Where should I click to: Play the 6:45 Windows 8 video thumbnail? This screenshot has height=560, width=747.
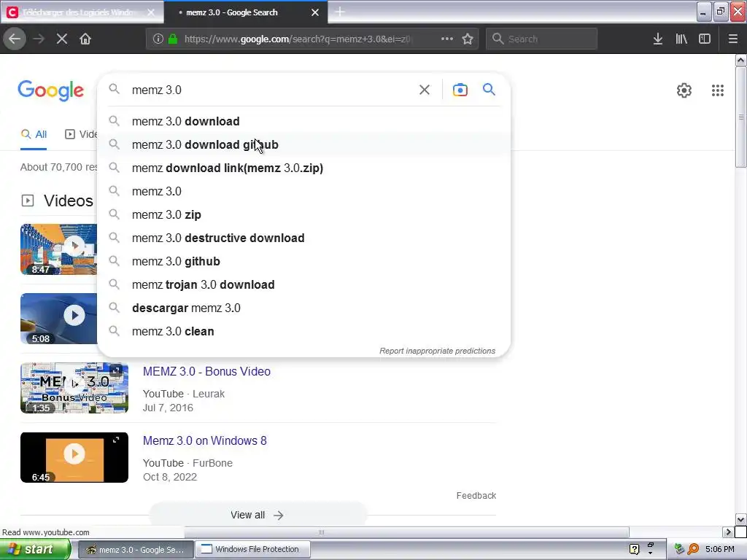coord(74,457)
